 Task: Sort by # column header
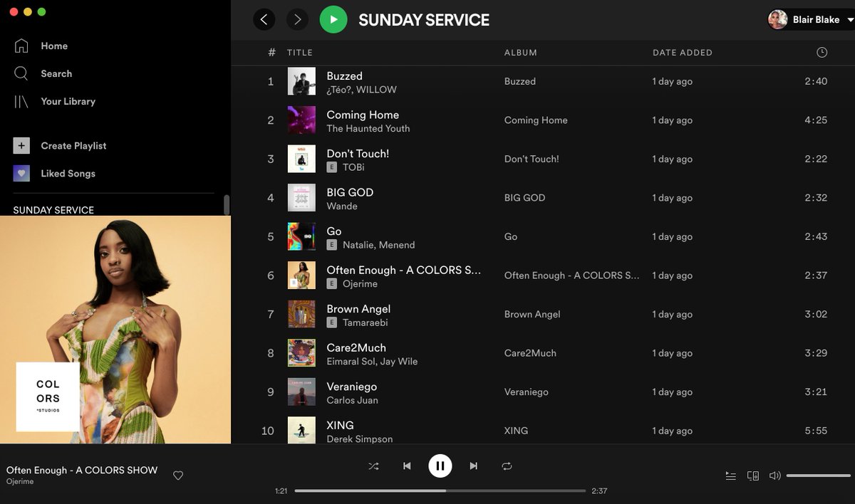click(x=271, y=53)
